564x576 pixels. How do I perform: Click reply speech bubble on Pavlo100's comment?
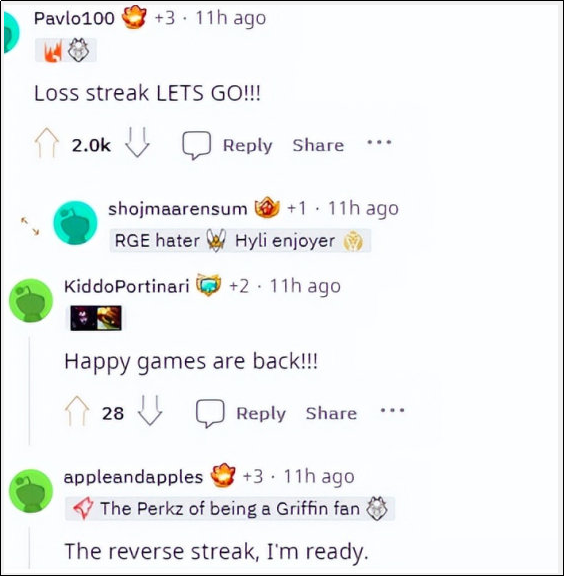click(x=197, y=145)
